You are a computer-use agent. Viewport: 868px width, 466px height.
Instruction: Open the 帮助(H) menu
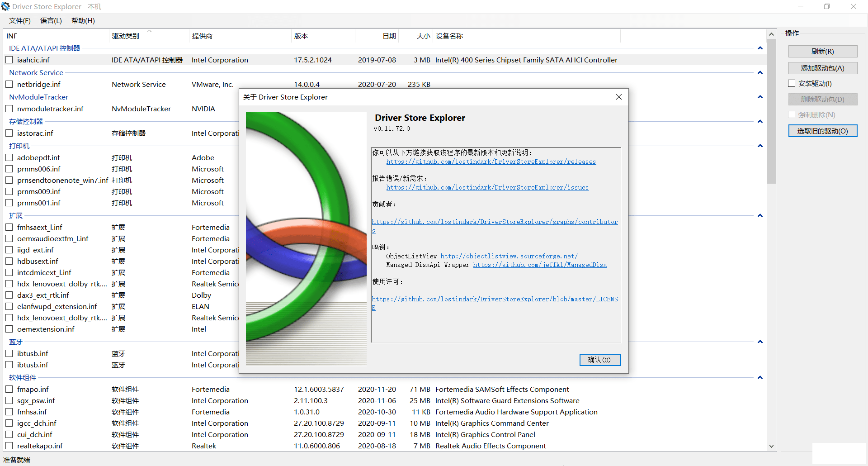pyautogui.click(x=83, y=21)
